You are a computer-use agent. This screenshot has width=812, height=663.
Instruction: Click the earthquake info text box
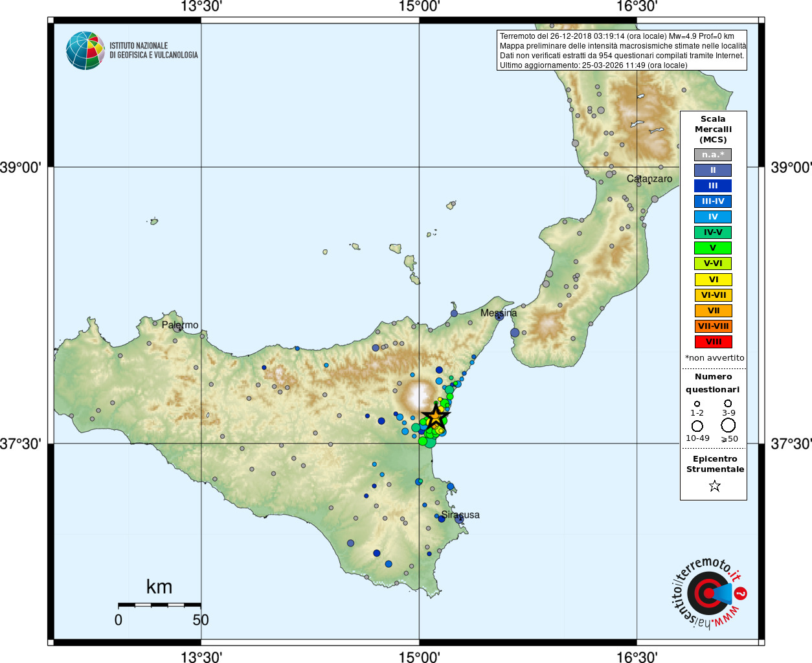coord(622,51)
